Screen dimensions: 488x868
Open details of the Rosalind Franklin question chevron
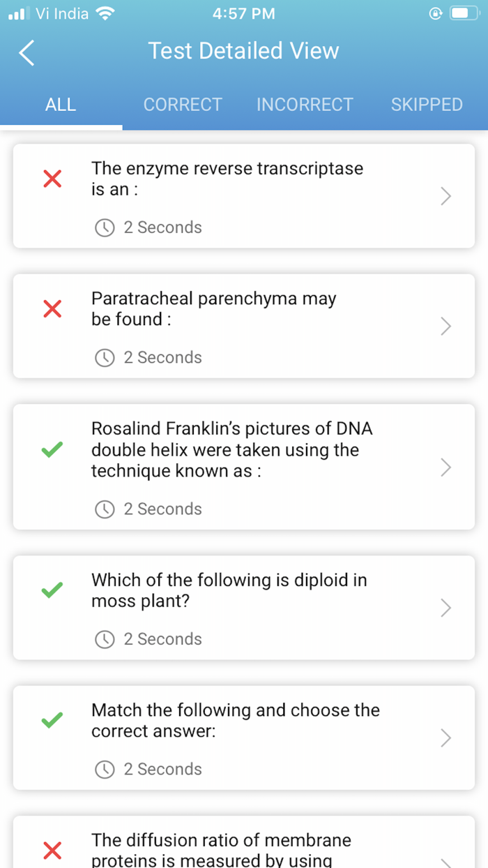click(445, 467)
